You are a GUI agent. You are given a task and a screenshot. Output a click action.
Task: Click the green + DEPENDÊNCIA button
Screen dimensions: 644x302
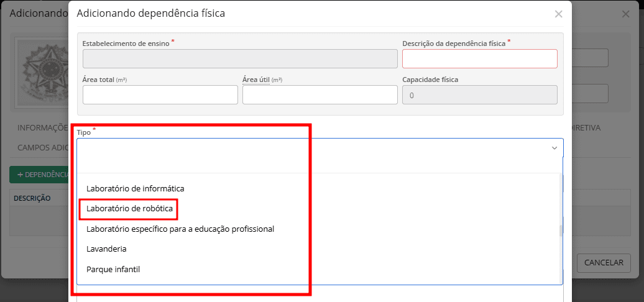[x=39, y=175]
